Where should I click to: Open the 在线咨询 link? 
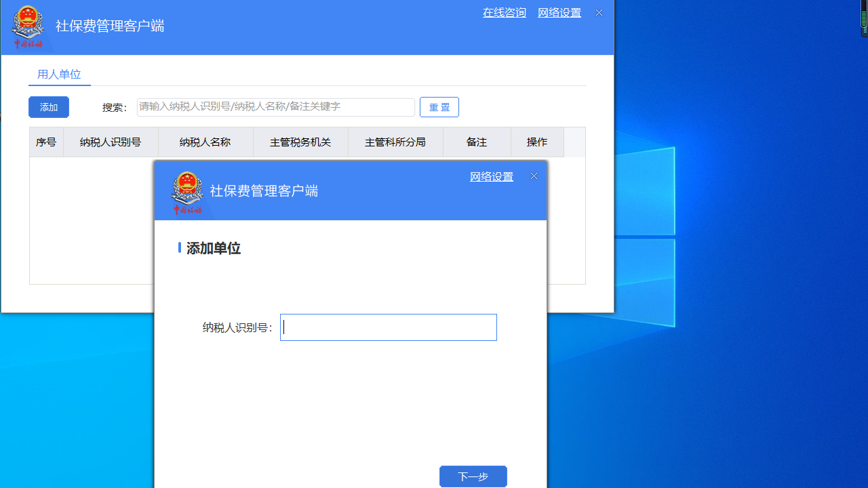(x=504, y=12)
